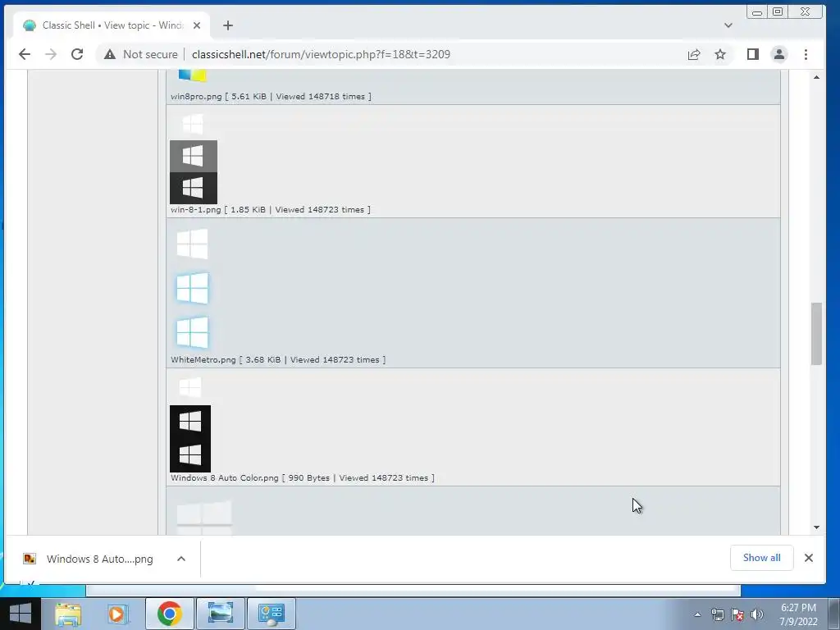Click Show all downloads button
This screenshot has width=840, height=630.
(762, 558)
